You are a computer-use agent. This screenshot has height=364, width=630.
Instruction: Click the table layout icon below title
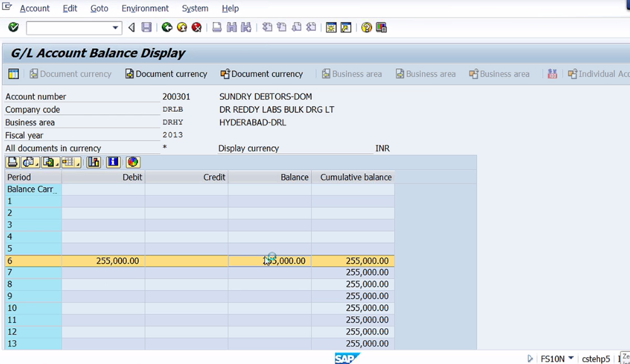(13, 73)
